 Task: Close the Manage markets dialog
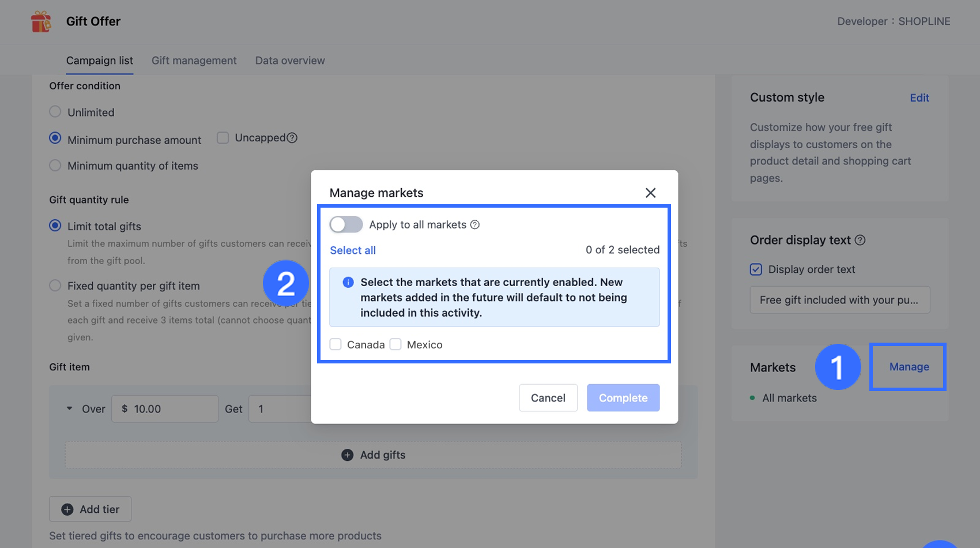[x=650, y=193]
